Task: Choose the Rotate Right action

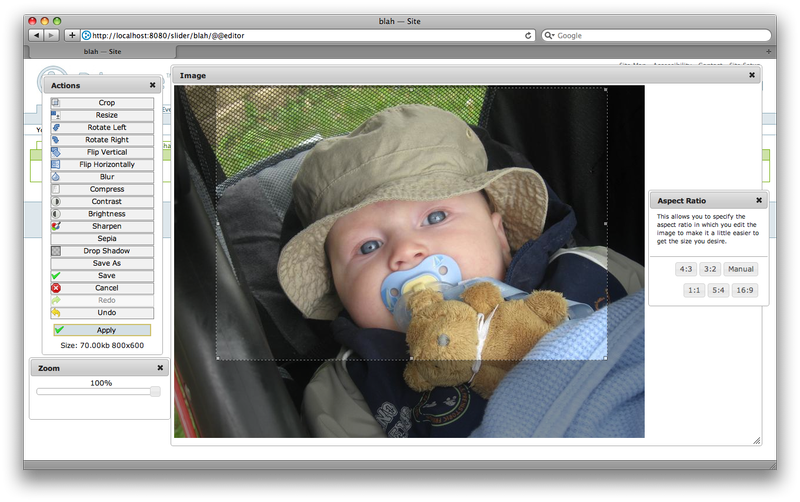Action: [106, 140]
